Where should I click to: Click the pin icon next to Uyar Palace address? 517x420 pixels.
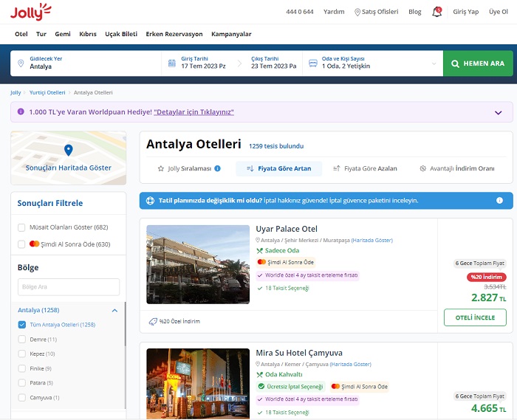(x=258, y=240)
